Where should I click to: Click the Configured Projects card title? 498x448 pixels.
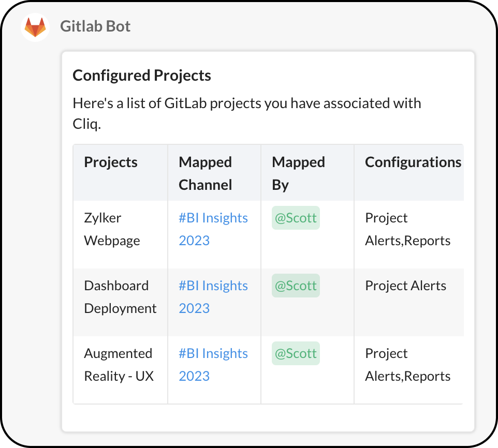[x=142, y=76]
